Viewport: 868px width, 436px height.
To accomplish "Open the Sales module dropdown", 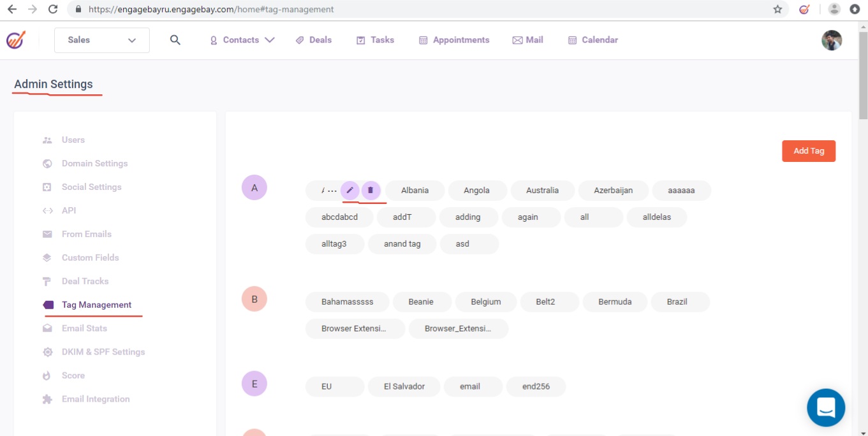I will pyautogui.click(x=102, y=40).
